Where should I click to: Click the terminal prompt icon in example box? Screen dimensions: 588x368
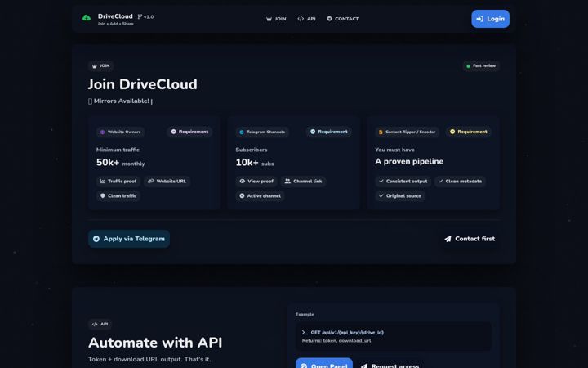click(x=305, y=332)
